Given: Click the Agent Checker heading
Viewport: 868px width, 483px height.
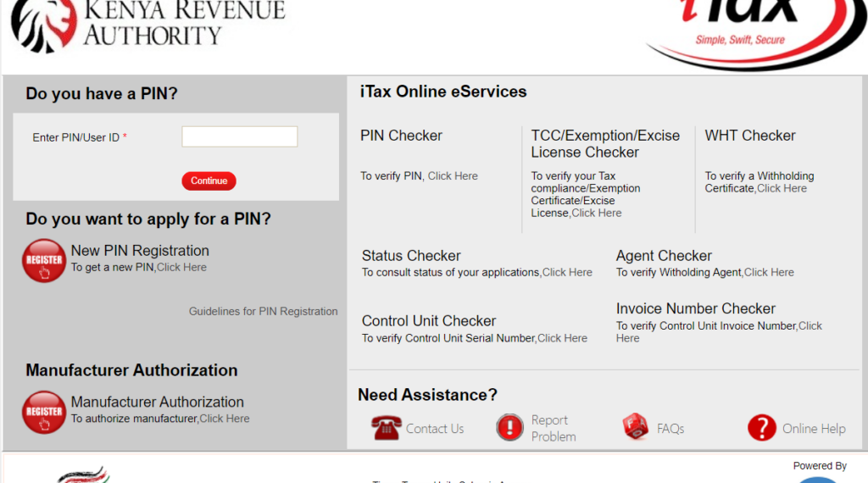Looking at the screenshot, I should pos(664,256).
